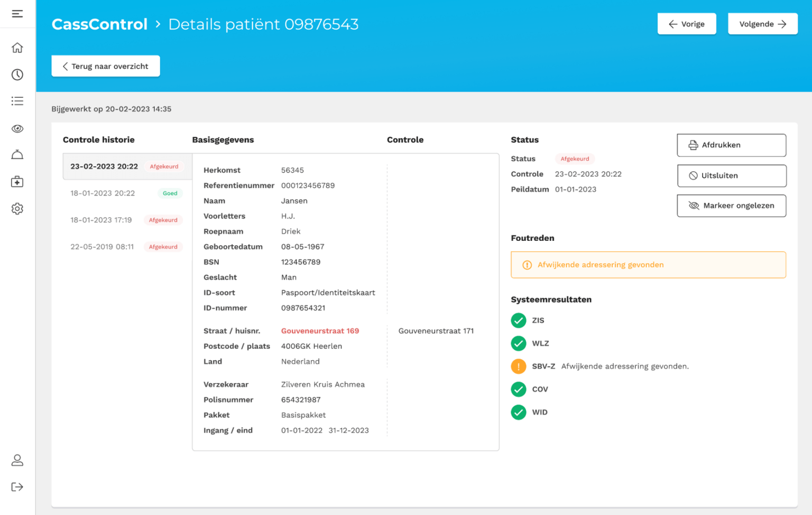The height and width of the screenshot is (515, 812).
Task: Go to home via house icon
Action: [x=17, y=48]
